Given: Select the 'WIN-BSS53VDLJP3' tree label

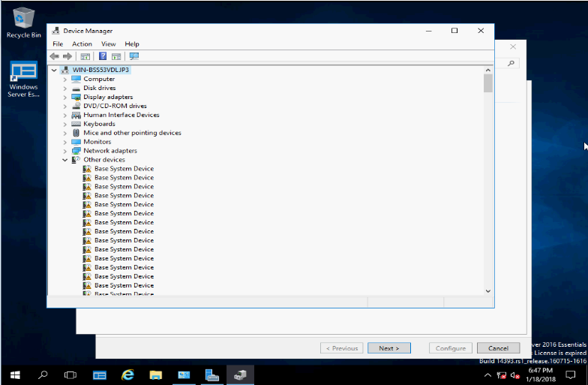Looking at the screenshot, I should (100, 70).
